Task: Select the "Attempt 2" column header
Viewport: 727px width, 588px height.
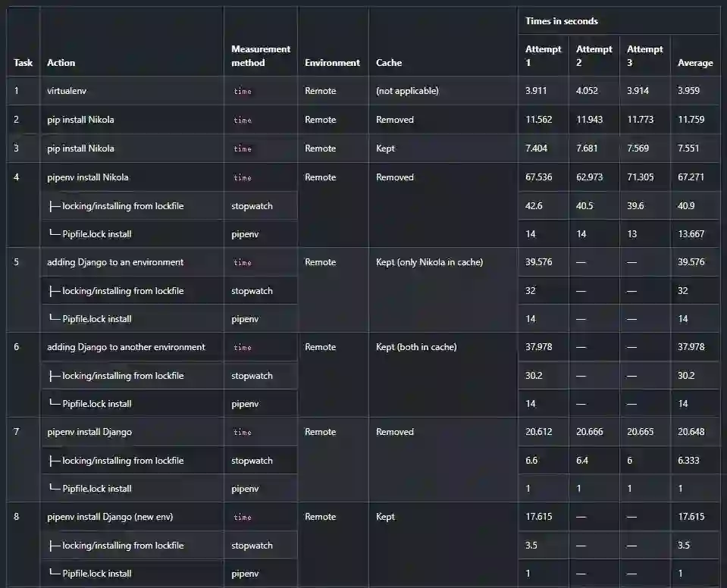Action: coord(594,56)
